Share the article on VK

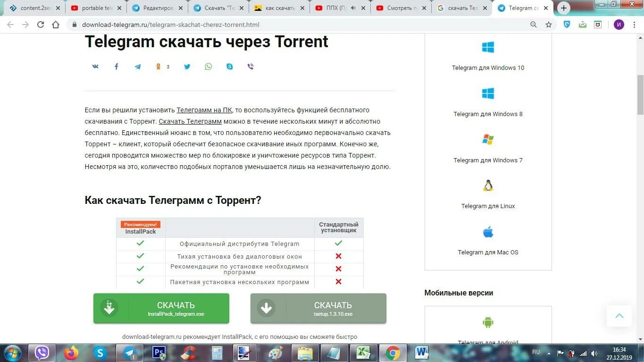click(95, 67)
